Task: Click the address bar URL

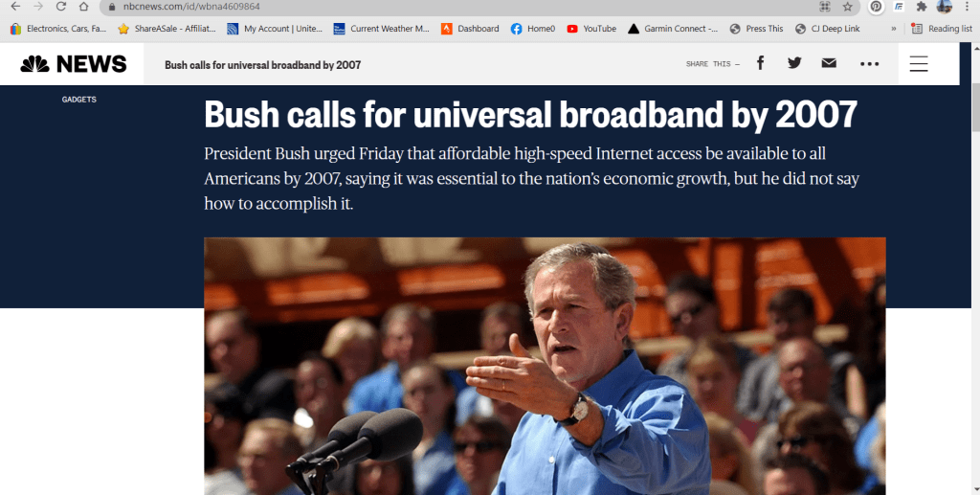Action: 191,7
